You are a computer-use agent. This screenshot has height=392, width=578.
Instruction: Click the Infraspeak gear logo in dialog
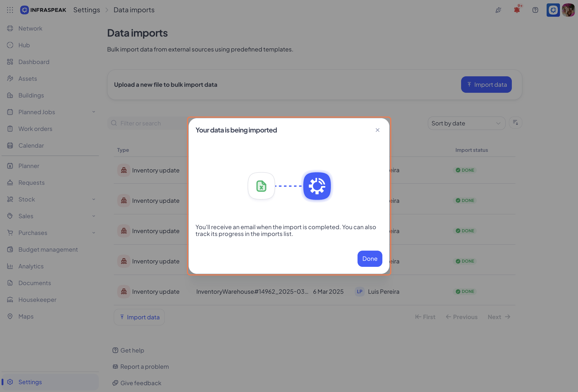coord(317,186)
